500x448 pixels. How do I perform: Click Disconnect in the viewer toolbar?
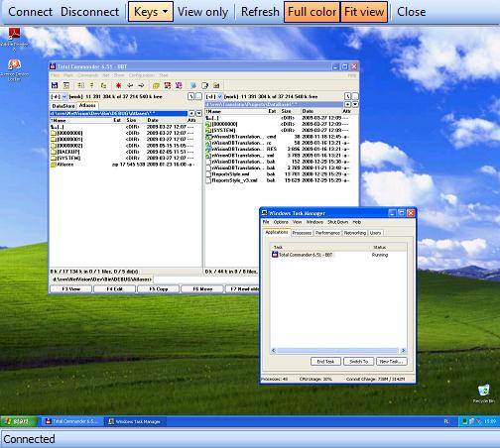coord(89,12)
